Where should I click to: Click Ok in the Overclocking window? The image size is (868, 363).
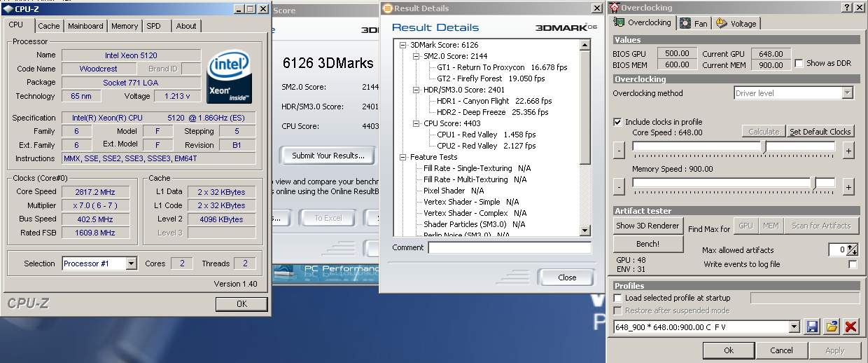click(729, 350)
